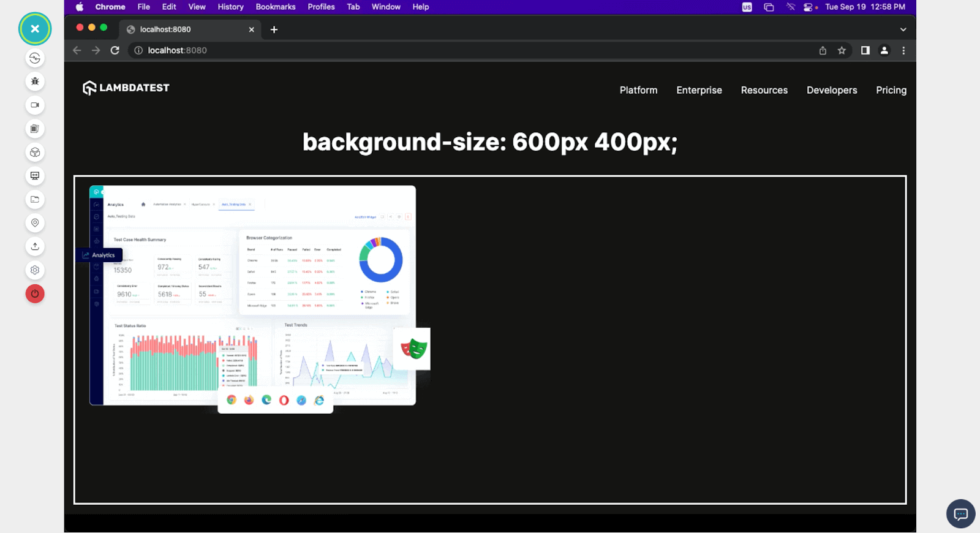
Task: Open the screenshot gallery icon
Action: coord(35,129)
